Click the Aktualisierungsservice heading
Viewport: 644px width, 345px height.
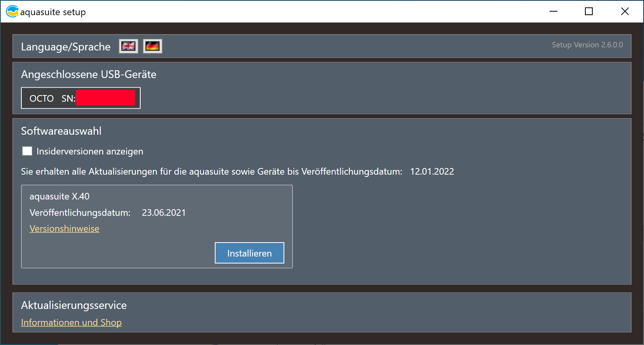74,305
